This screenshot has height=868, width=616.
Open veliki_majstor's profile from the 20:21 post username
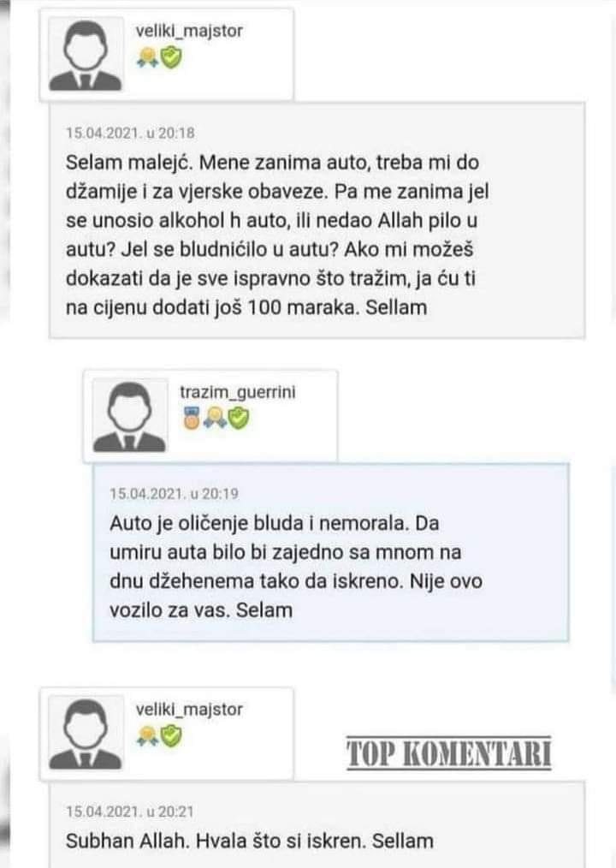(189, 709)
